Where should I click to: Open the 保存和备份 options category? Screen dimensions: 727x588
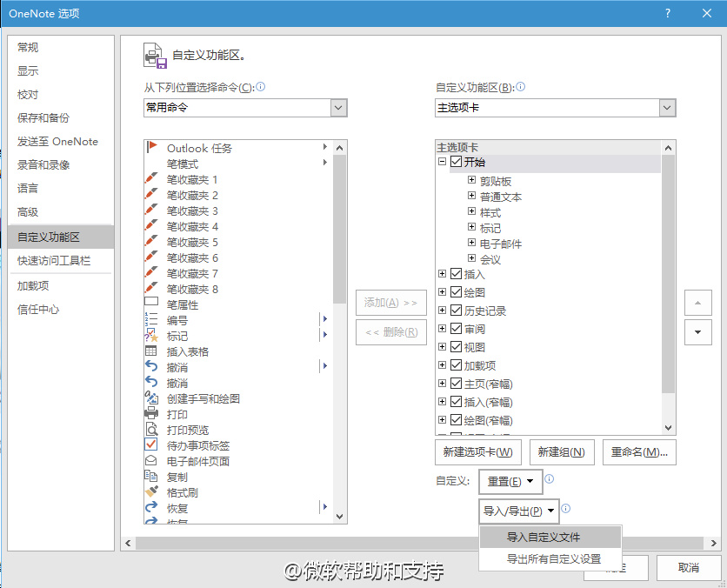point(61,117)
